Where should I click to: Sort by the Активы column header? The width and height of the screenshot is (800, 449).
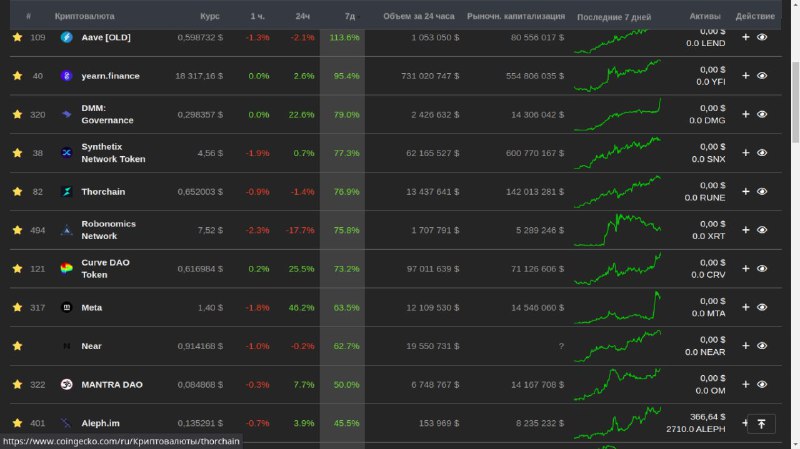[x=705, y=16]
